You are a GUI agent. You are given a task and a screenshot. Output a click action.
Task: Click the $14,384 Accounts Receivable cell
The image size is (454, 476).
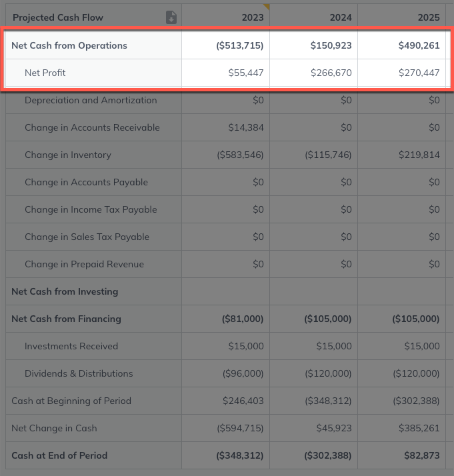(x=246, y=127)
